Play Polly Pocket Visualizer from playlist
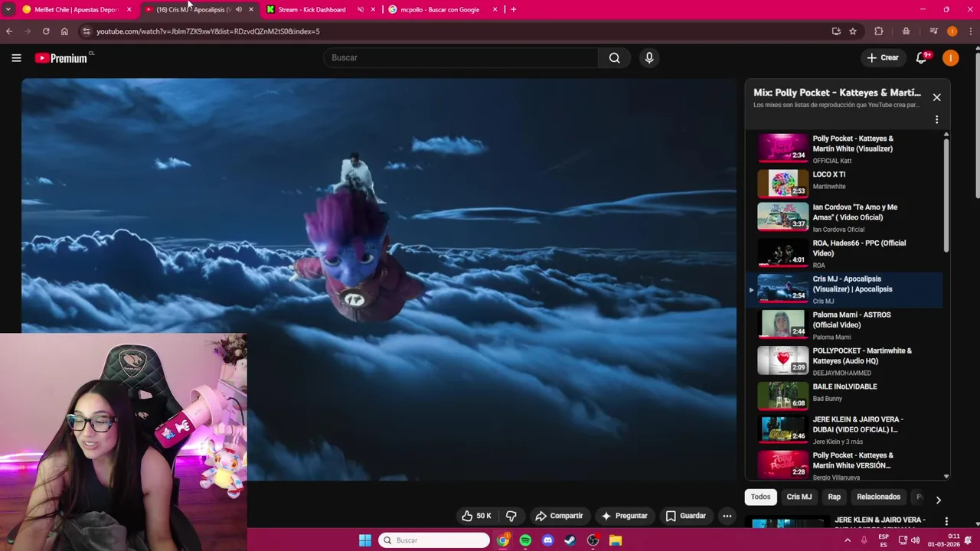Image resolution: width=980 pixels, height=551 pixels. [x=844, y=148]
